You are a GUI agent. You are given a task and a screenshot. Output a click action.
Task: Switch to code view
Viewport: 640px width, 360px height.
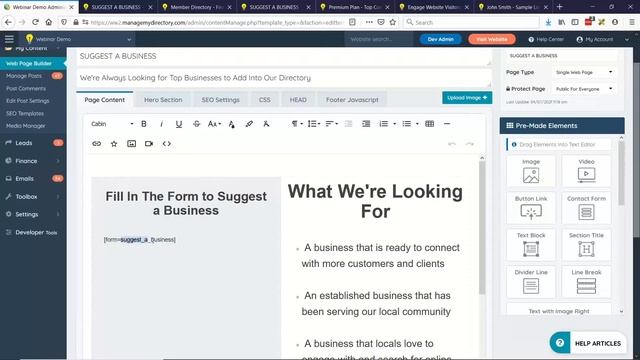pos(167,144)
